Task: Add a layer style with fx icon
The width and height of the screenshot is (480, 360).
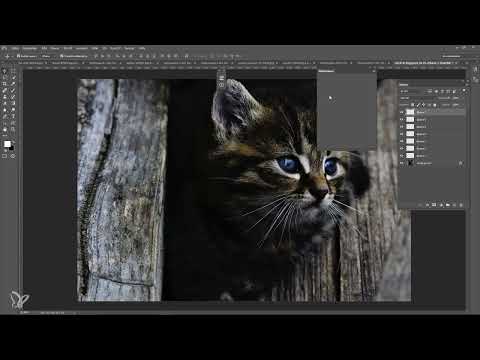Action: (427, 205)
